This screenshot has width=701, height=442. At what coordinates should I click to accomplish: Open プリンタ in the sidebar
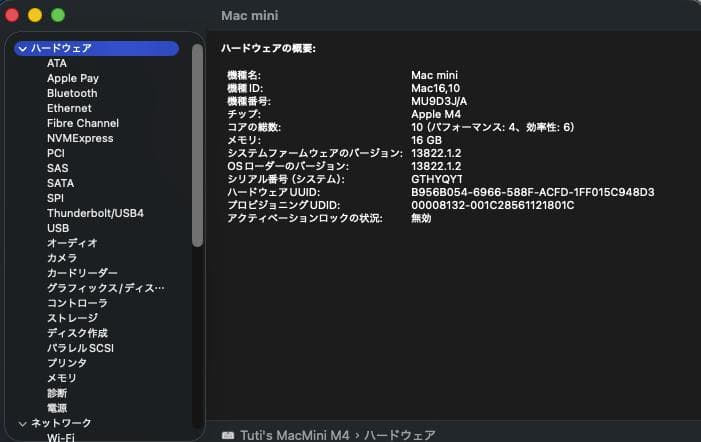[67, 363]
